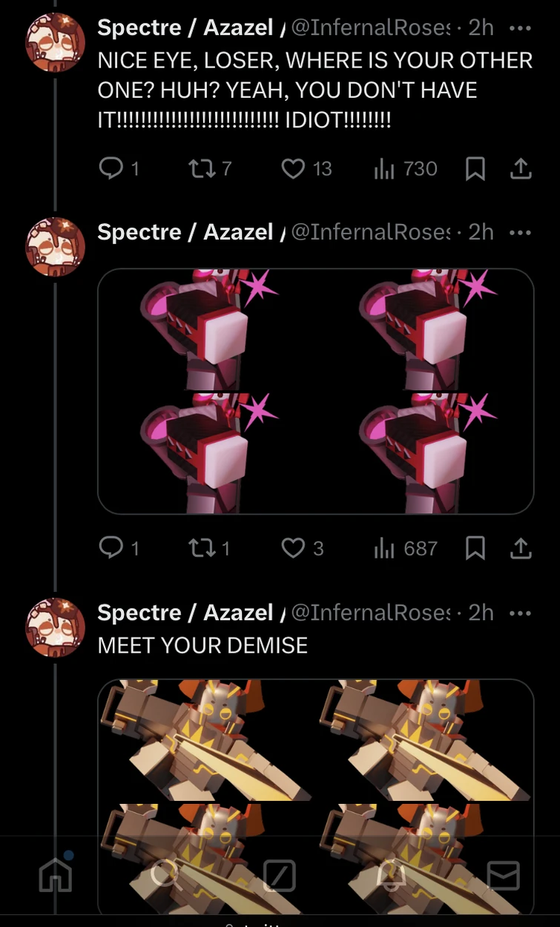
Task: Open more options on first tweet
Action: coord(521,28)
